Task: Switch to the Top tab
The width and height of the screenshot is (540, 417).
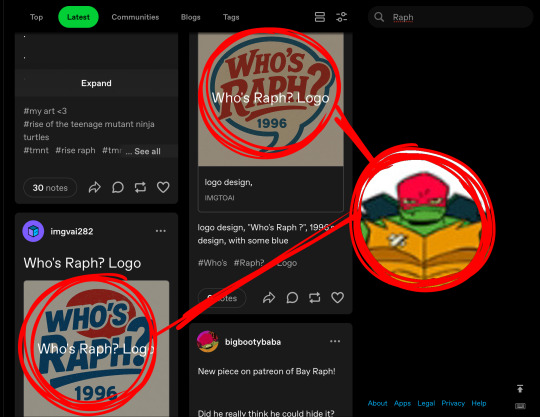Action: 36,17
